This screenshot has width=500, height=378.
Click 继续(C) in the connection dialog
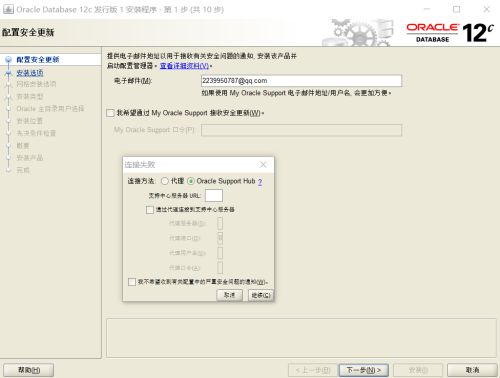(x=261, y=295)
